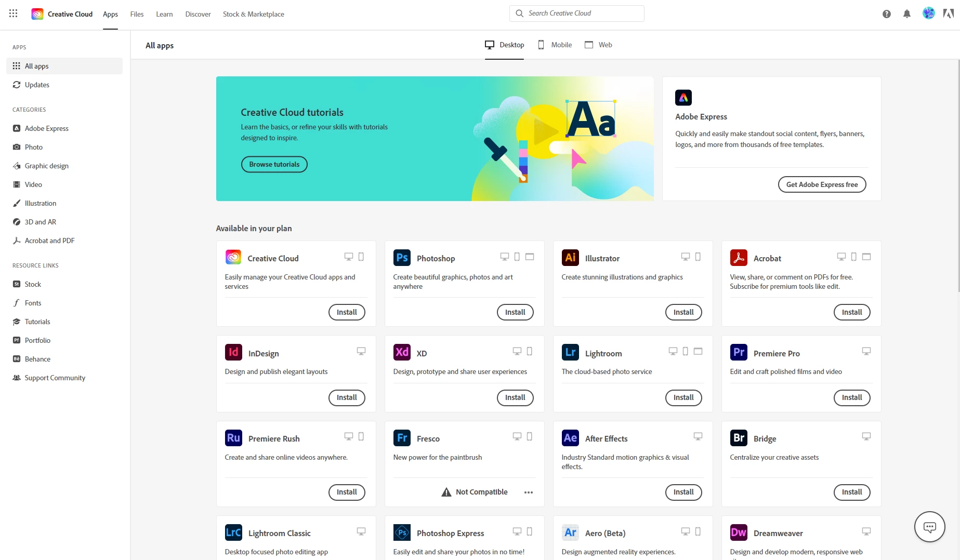Switch to the Web tab

pyautogui.click(x=598, y=45)
